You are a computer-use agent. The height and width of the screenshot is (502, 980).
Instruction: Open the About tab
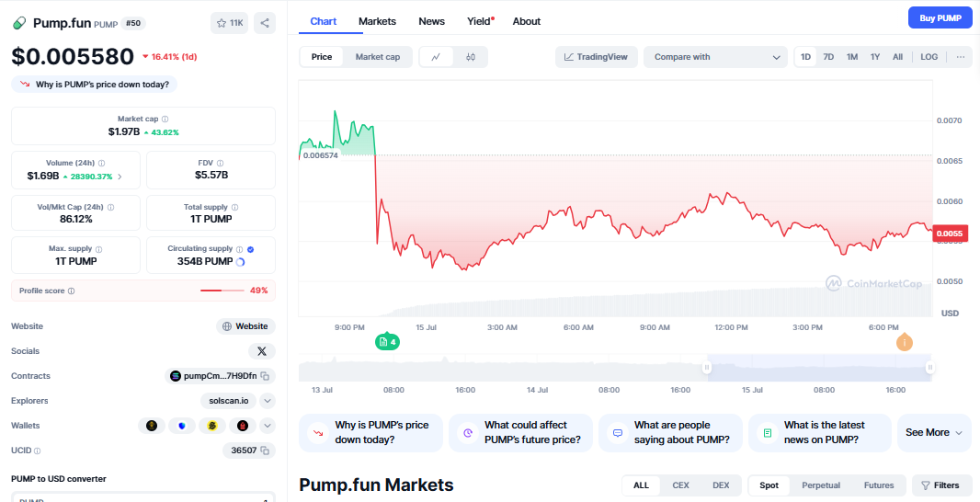point(526,21)
